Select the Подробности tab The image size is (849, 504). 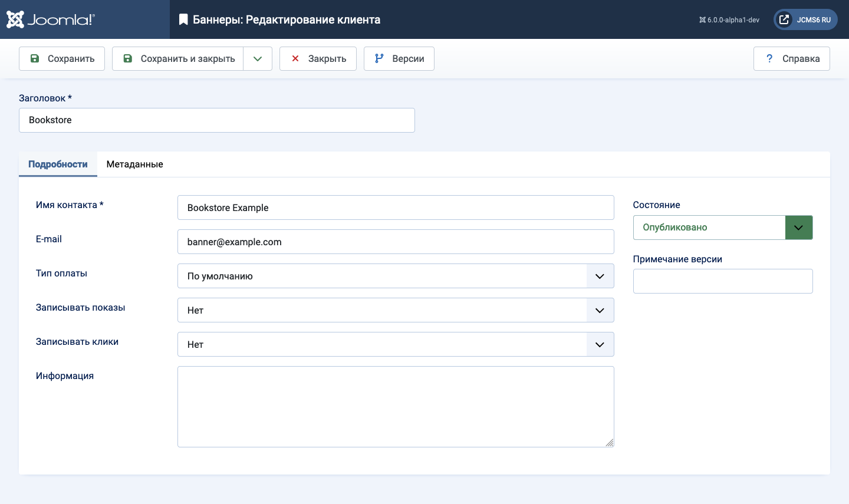(x=58, y=164)
